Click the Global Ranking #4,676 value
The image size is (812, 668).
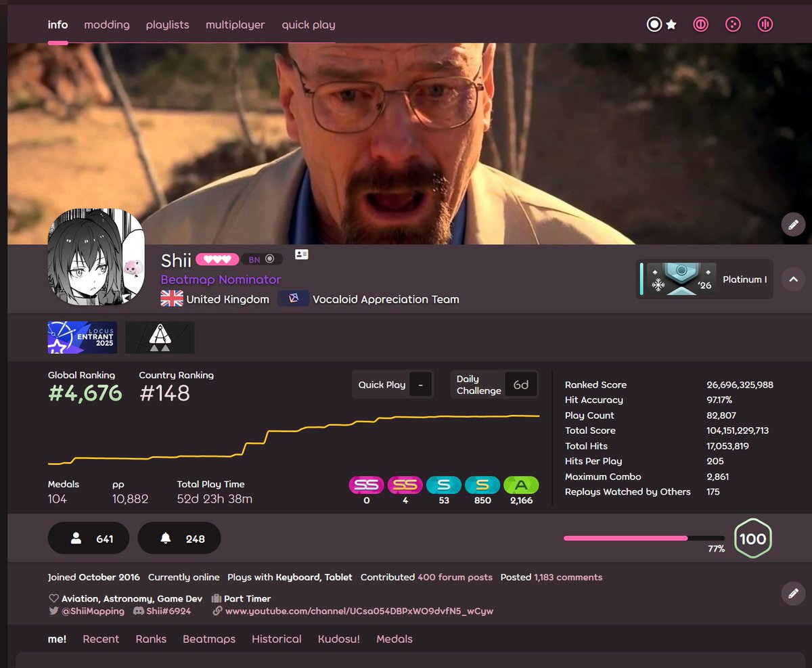85,393
